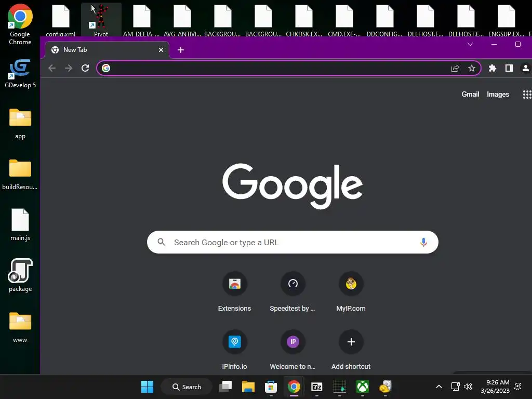Select the main.js file on desktop
The height and width of the screenshot is (399, 532).
pyautogui.click(x=20, y=225)
